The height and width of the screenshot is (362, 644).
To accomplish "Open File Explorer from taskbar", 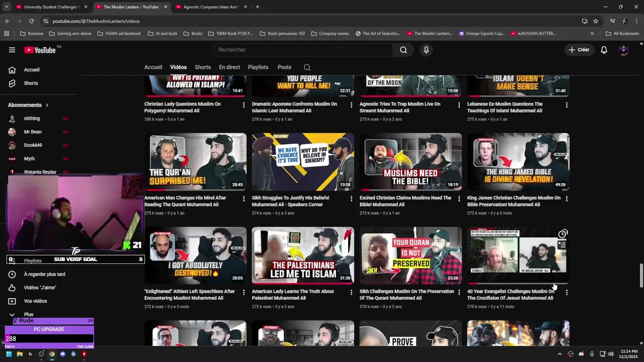I will pos(20,354).
